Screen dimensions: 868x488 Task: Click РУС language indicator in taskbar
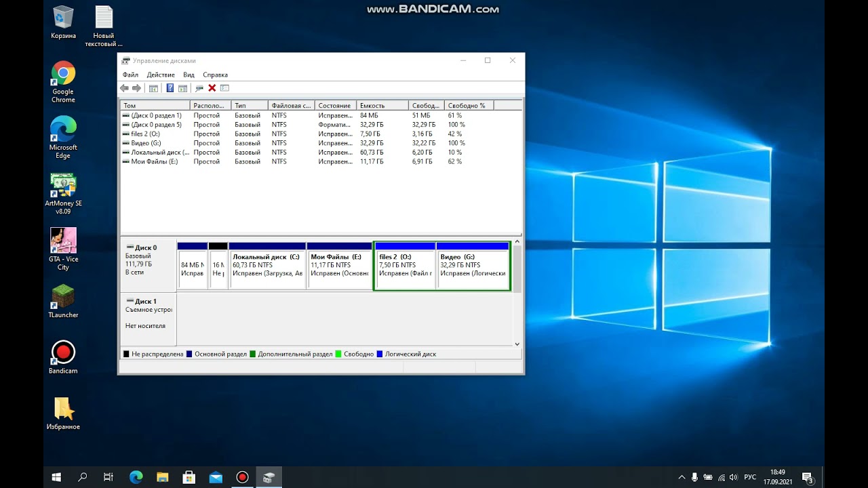pos(750,477)
